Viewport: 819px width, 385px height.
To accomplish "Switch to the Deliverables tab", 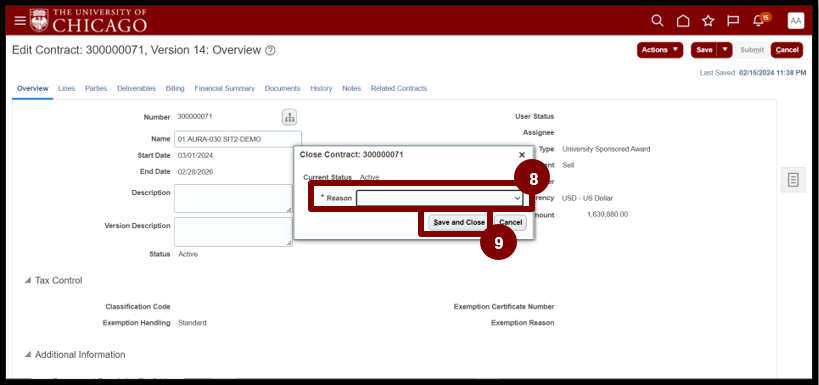I will tap(136, 89).
